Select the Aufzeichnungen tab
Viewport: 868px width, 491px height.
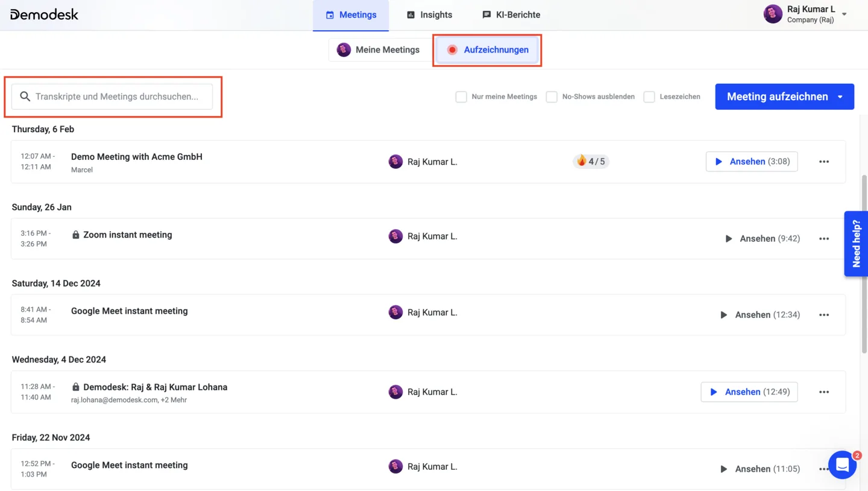pos(487,50)
